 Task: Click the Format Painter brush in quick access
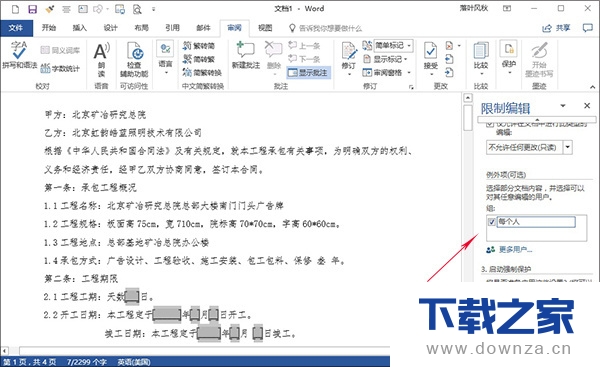50,9
